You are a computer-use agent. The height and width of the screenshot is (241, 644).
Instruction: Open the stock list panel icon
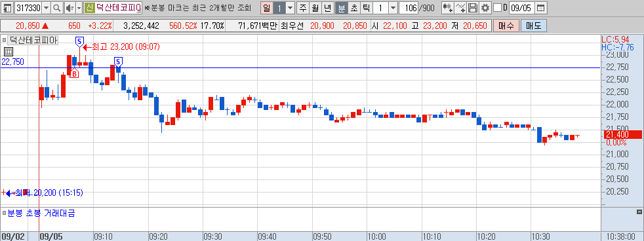tap(8, 8)
